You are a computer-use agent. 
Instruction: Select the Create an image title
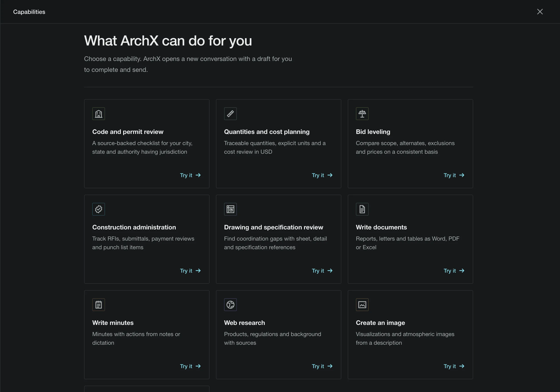pyautogui.click(x=380, y=323)
